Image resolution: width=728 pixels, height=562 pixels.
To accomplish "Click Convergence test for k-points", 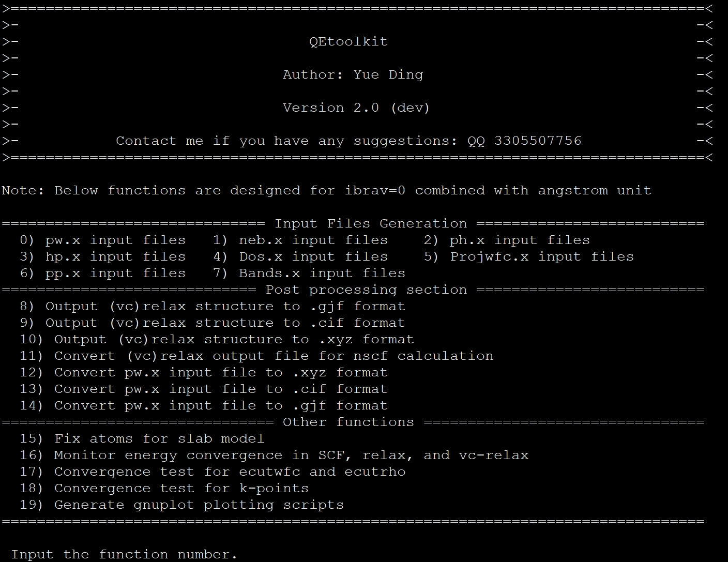I will (x=164, y=489).
